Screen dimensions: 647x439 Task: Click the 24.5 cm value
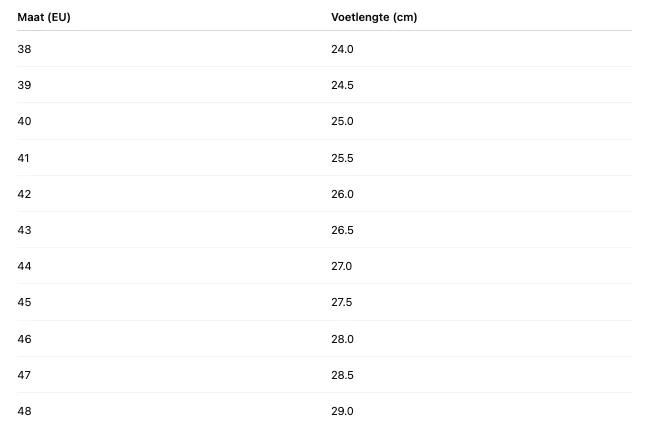342,85
